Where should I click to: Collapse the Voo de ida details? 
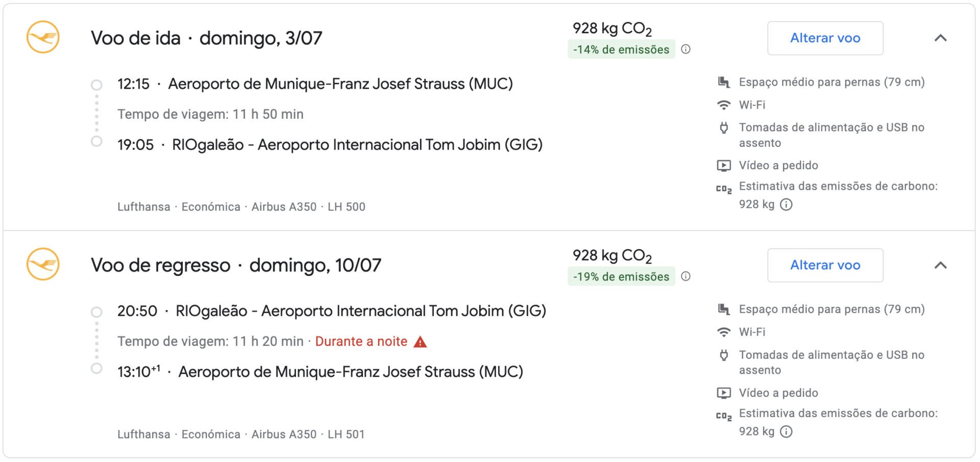941,38
